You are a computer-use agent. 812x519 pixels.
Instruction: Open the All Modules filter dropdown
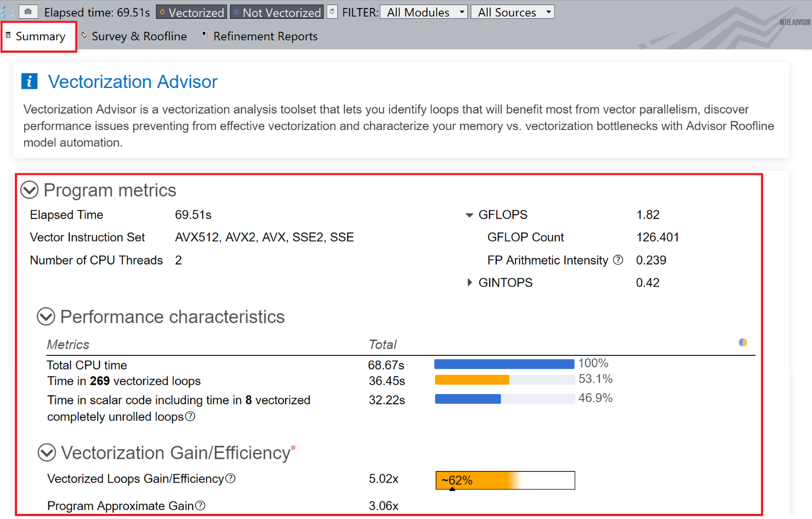coord(425,12)
